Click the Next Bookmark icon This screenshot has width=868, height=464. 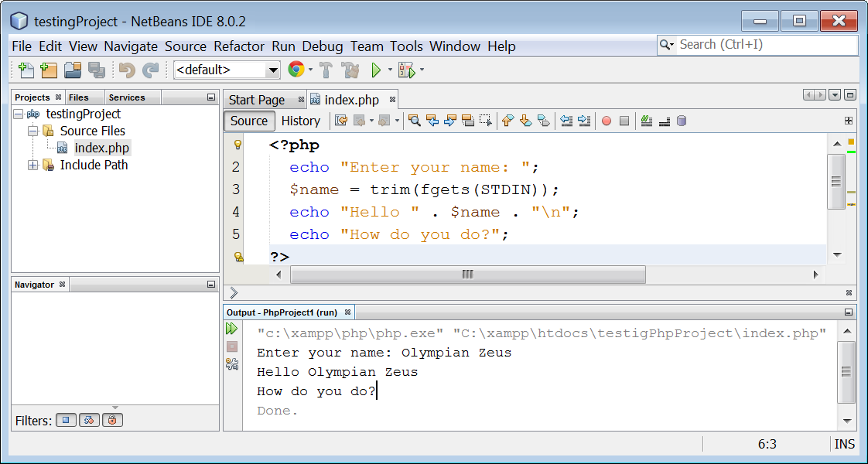tap(526, 121)
